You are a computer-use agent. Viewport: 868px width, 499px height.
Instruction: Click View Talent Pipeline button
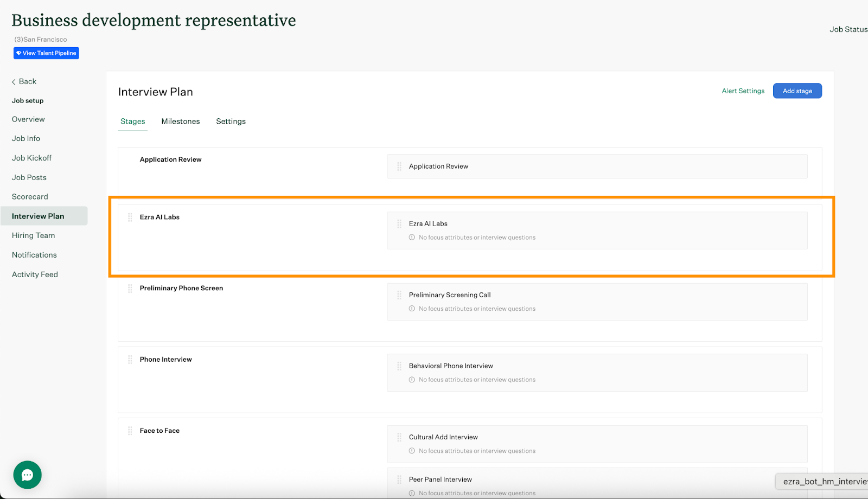(46, 53)
